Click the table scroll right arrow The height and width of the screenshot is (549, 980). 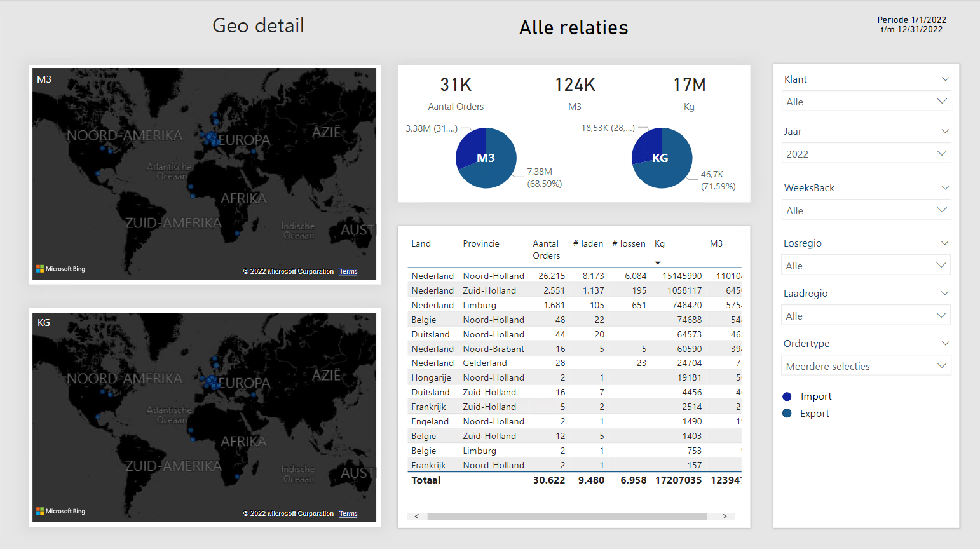click(725, 517)
